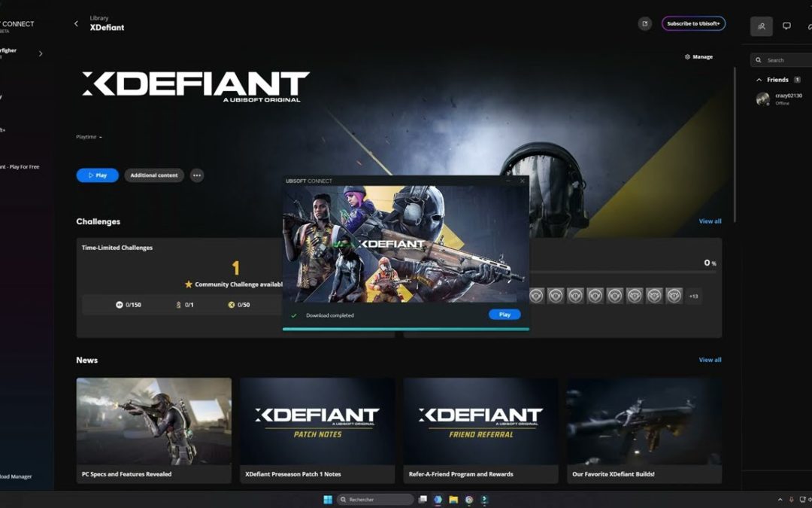
Task: Collapse the Friends list chevron
Action: click(759, 80)
